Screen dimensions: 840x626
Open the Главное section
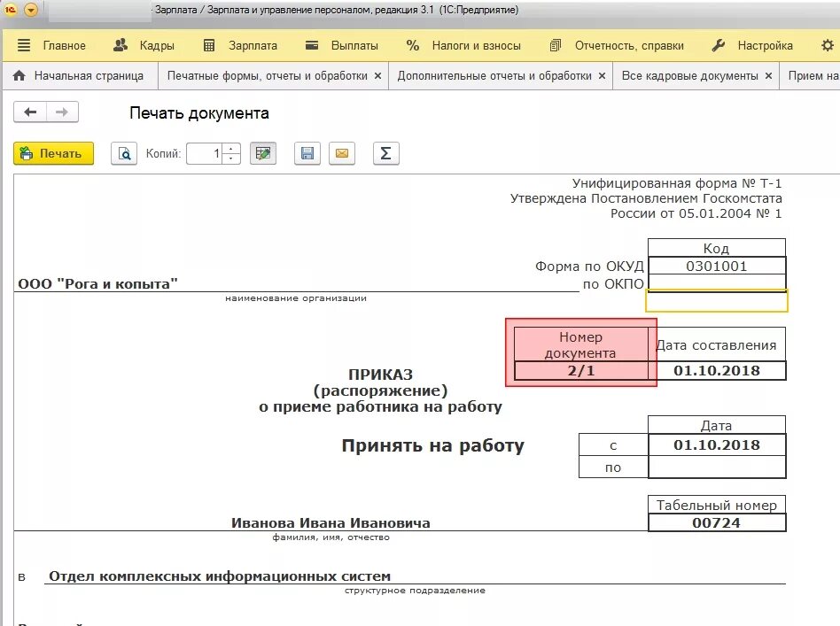click(x=51, y=45)
